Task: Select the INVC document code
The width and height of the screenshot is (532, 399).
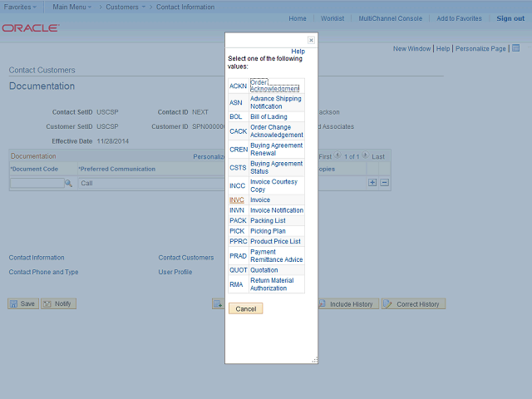Action: click(x=237, y=200)
